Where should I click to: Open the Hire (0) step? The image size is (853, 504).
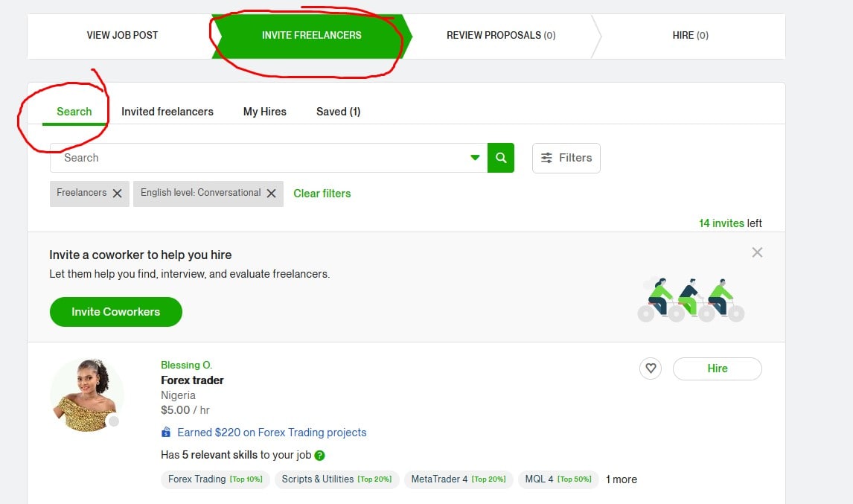[690, 36]
